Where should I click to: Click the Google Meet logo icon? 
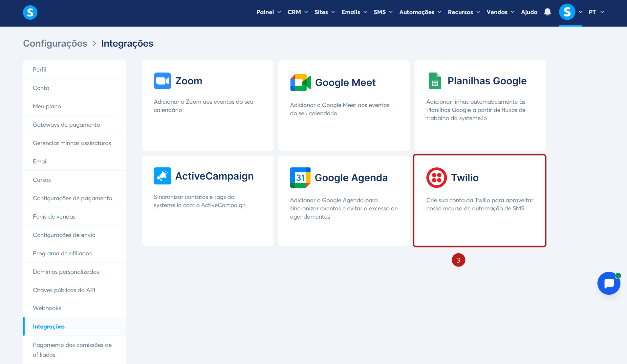[300, 82]
